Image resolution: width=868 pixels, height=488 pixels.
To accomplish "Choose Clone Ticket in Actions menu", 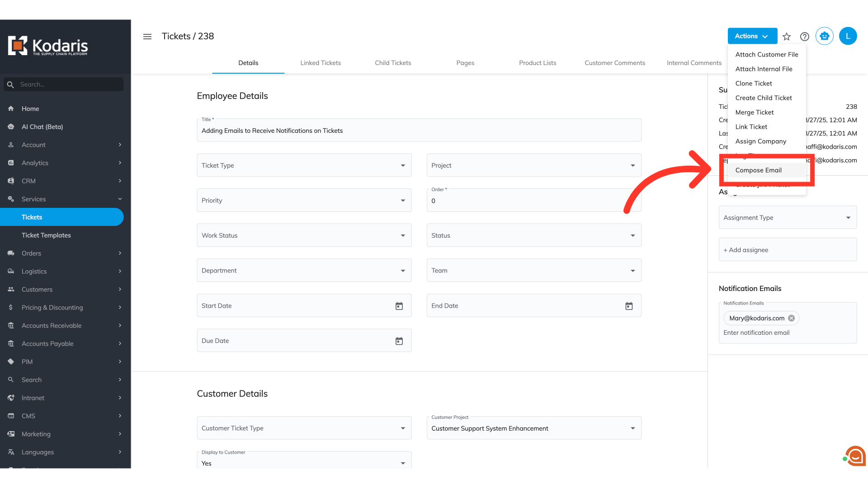I will point(754,84).
